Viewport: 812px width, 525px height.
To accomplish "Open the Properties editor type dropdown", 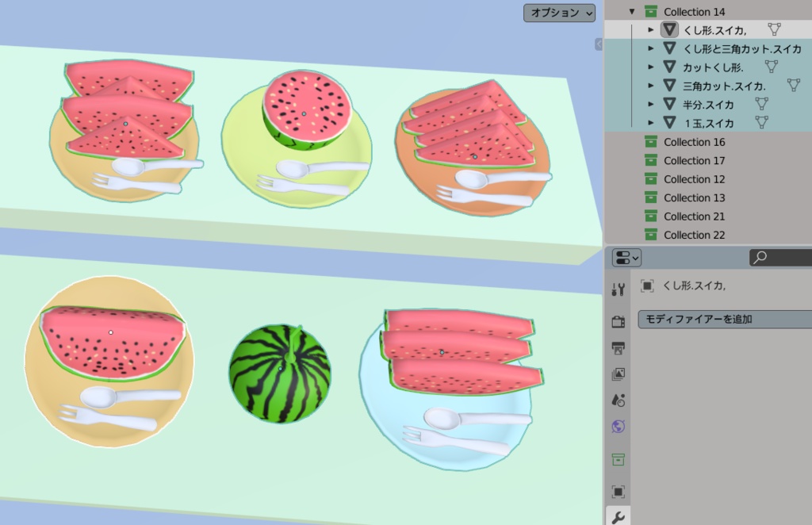I will pyautogui.click(x=626, y=257).
